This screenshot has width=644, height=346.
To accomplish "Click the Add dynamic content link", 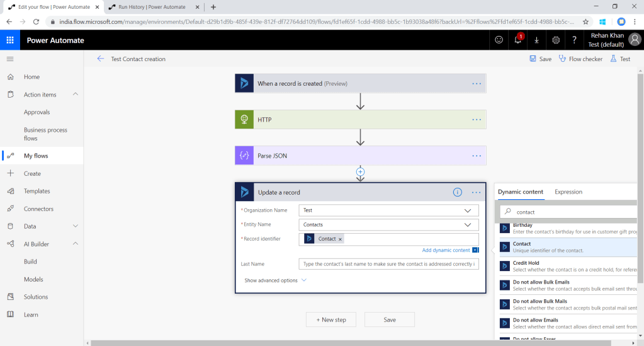I will click(x=446, y=250).
